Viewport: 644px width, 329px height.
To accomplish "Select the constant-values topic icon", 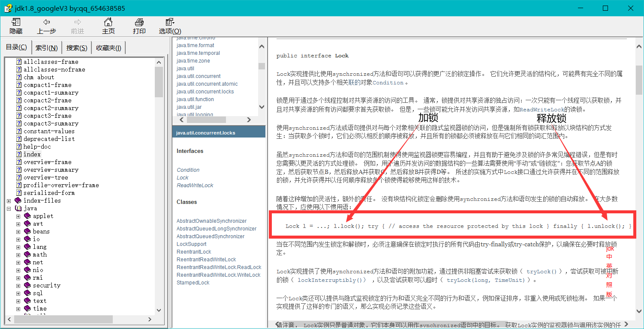I will tap(19, 131).
